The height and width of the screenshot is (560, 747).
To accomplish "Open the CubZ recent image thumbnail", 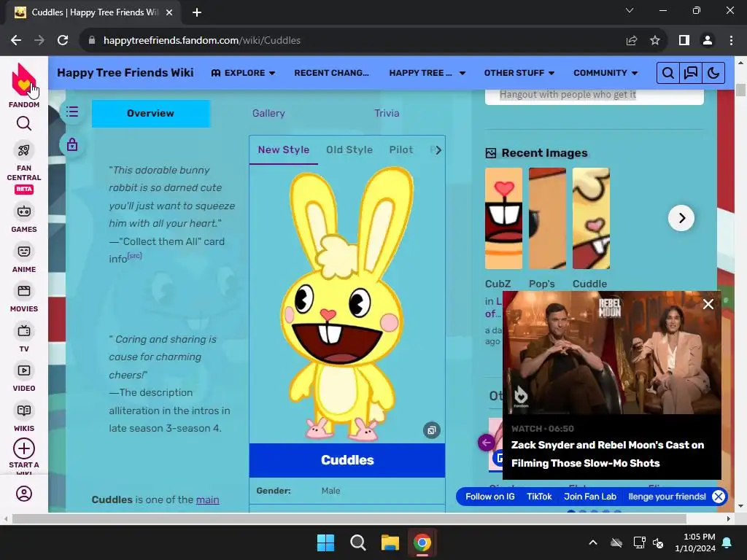I will tap(503, 218).
